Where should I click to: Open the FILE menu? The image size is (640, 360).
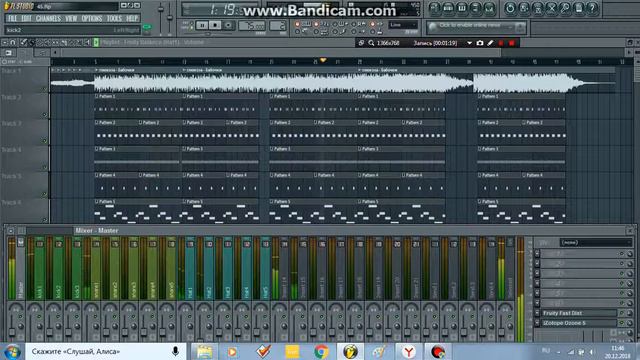(13, 18)
